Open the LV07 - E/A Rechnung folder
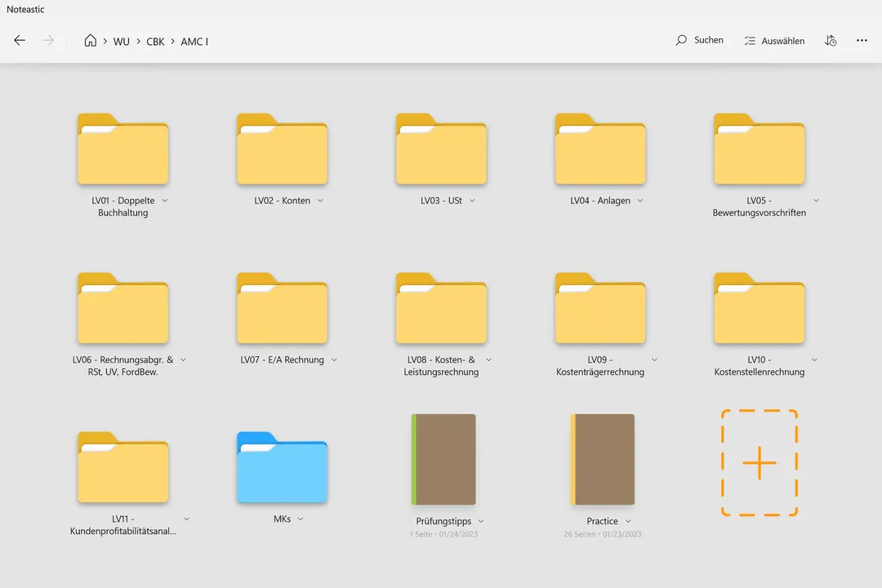 coord(282,309)
